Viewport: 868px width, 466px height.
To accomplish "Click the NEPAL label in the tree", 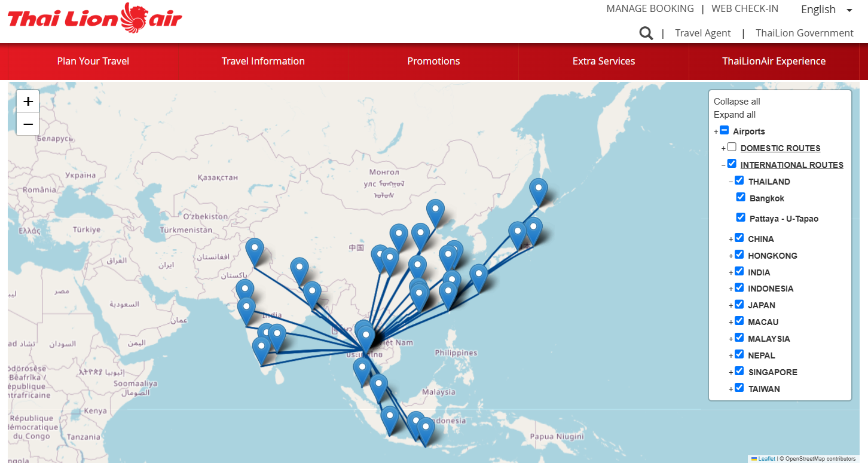I will pos(761,355).
